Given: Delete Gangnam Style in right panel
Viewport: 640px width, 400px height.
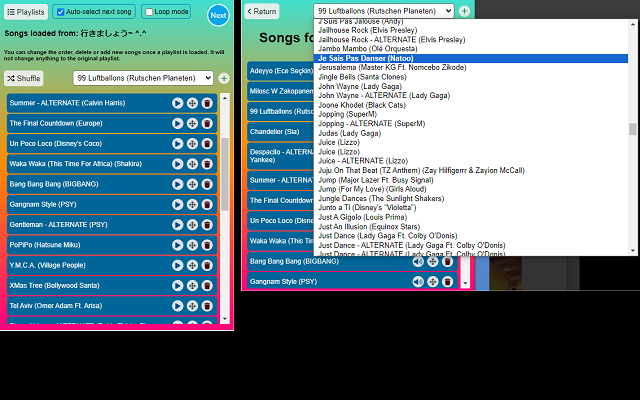Looking at the screenshot, I should click(x=447, y=282).
